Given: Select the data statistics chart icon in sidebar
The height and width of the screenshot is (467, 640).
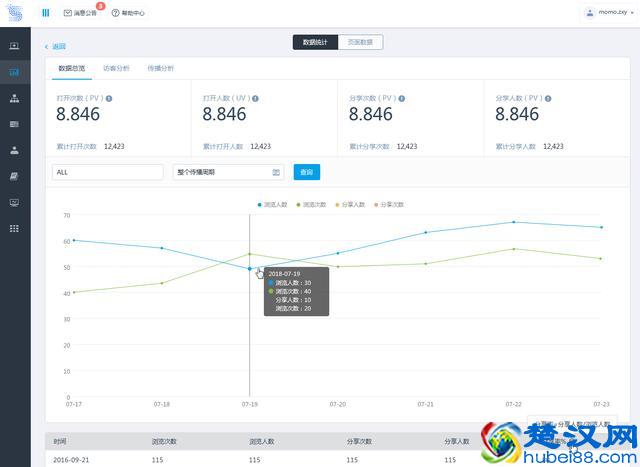Looking at the screenshot, I should pyautogui.click(x=14, y=72).
